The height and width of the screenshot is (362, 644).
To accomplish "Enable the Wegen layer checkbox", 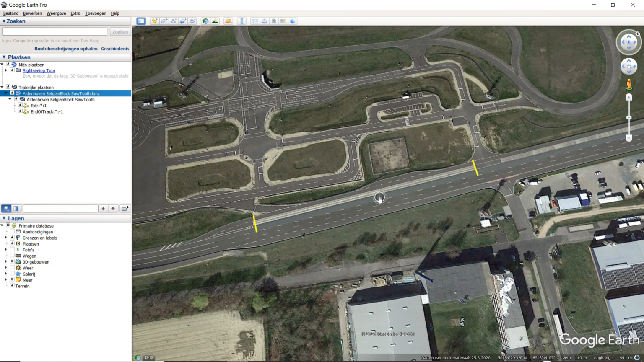I will 11,256.
